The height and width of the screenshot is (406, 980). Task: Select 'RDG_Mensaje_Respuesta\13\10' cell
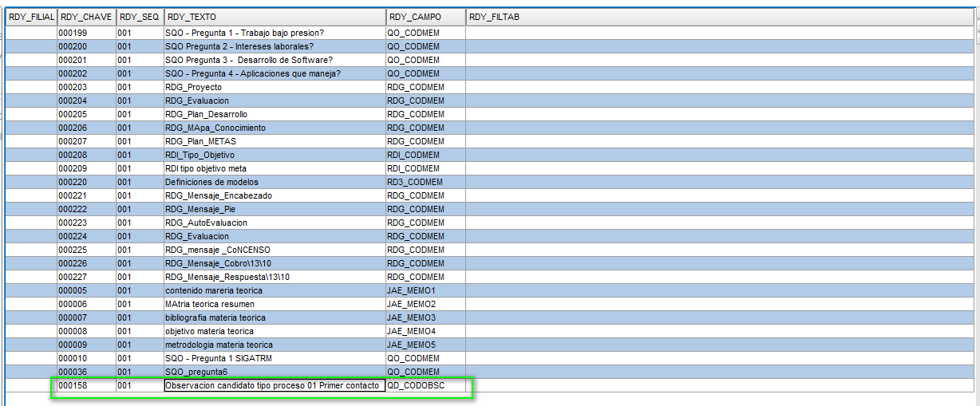[x=275, y=277]
